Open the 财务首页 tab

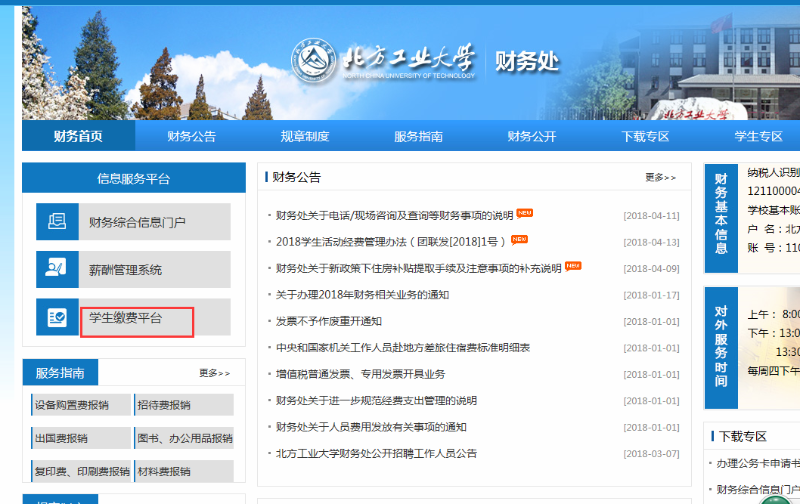pos(78,136)
